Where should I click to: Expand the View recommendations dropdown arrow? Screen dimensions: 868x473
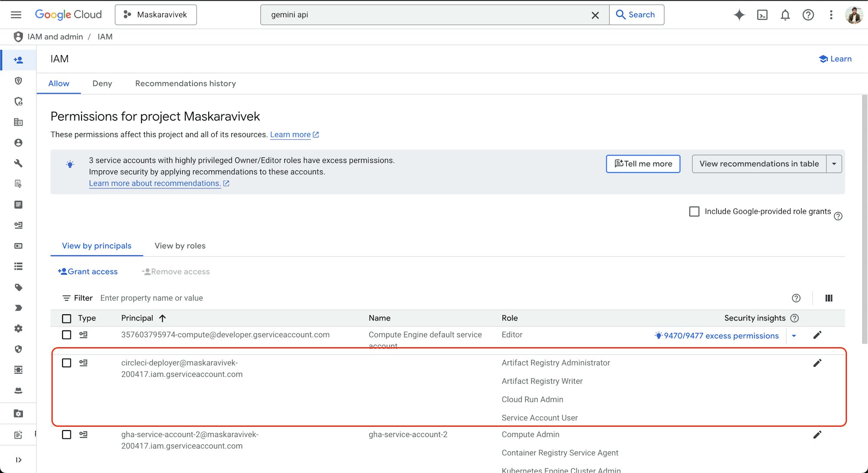tap(834, 164)
